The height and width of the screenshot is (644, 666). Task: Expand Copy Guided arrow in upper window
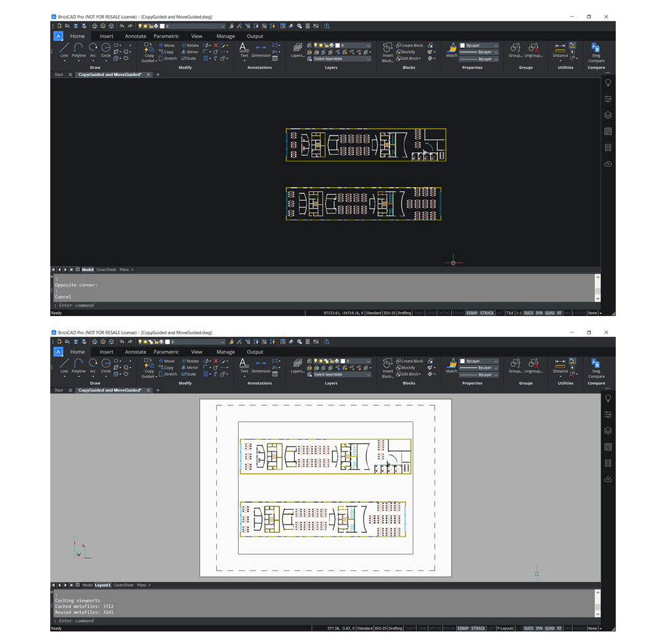[156, 61]
